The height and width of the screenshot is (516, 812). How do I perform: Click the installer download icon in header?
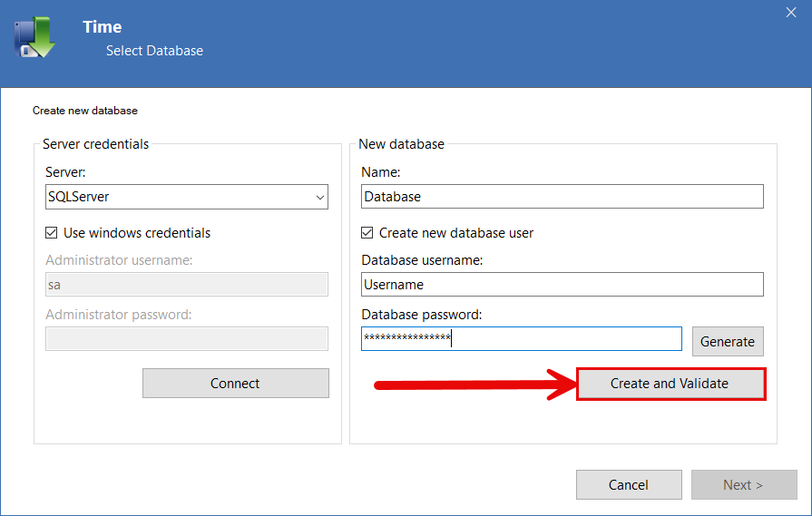coord(34,37)
